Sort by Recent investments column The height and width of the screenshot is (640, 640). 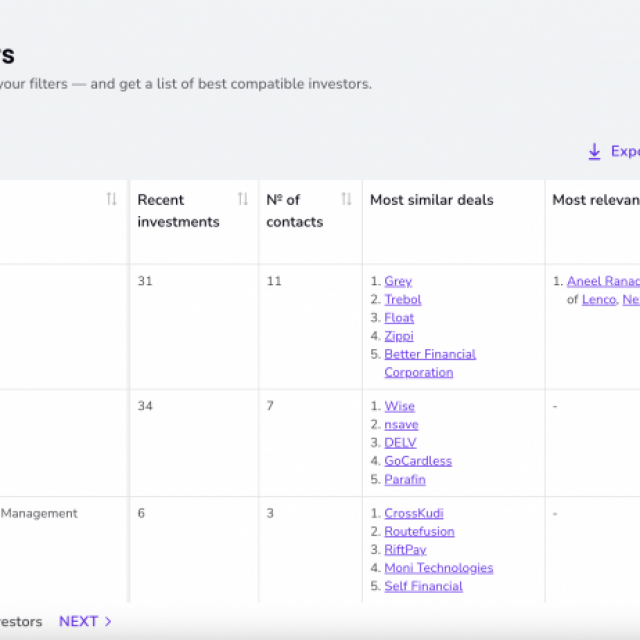[243, 199]
